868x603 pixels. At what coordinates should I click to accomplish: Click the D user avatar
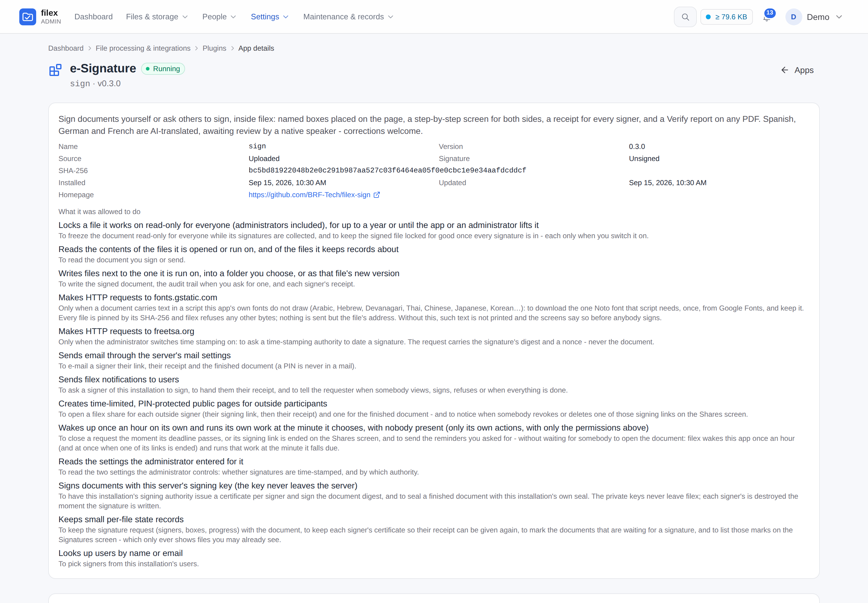coord(794,17)
